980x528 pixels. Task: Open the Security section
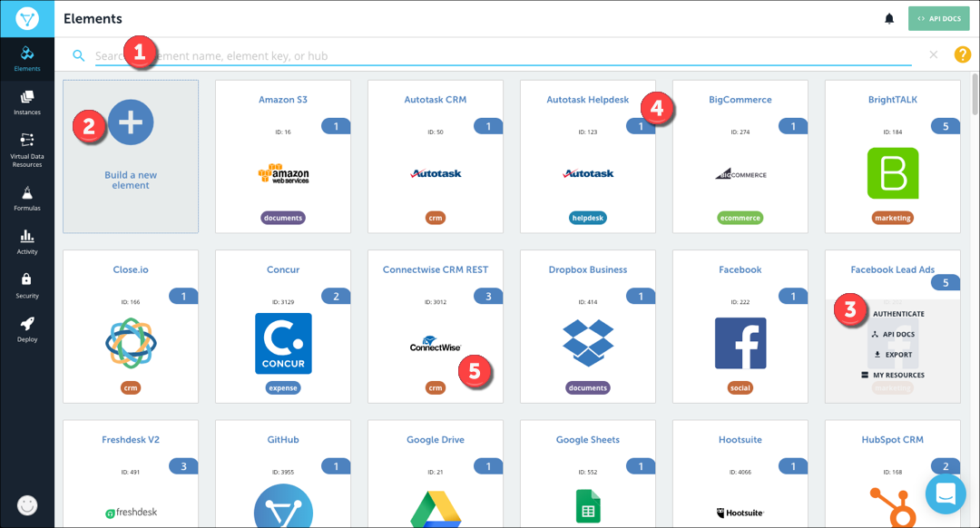[27, 286]
